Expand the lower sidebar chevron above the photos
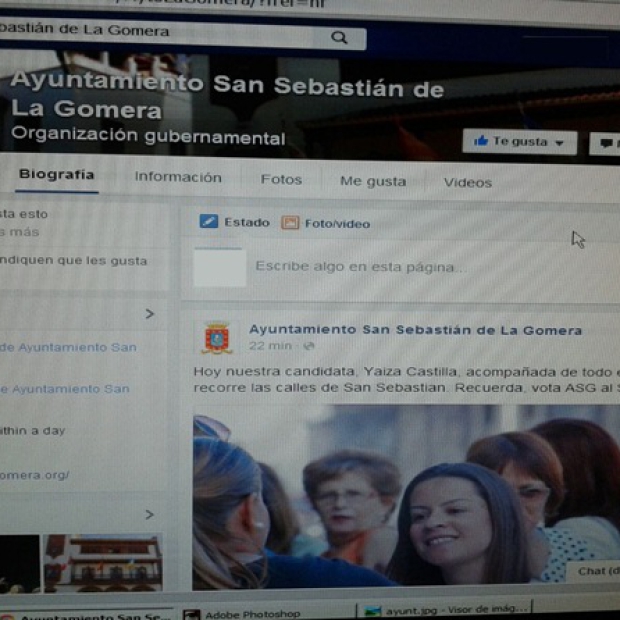 [149, 514]
